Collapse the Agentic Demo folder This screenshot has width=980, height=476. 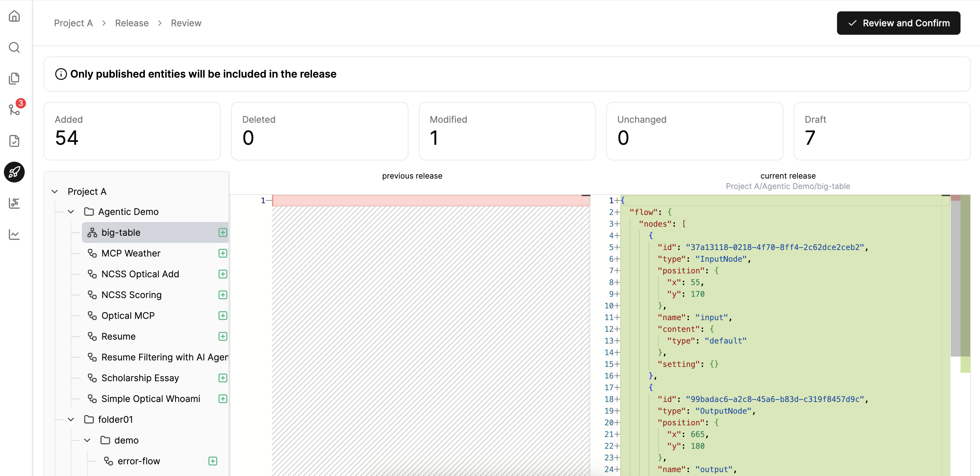(x=71, y=212)
